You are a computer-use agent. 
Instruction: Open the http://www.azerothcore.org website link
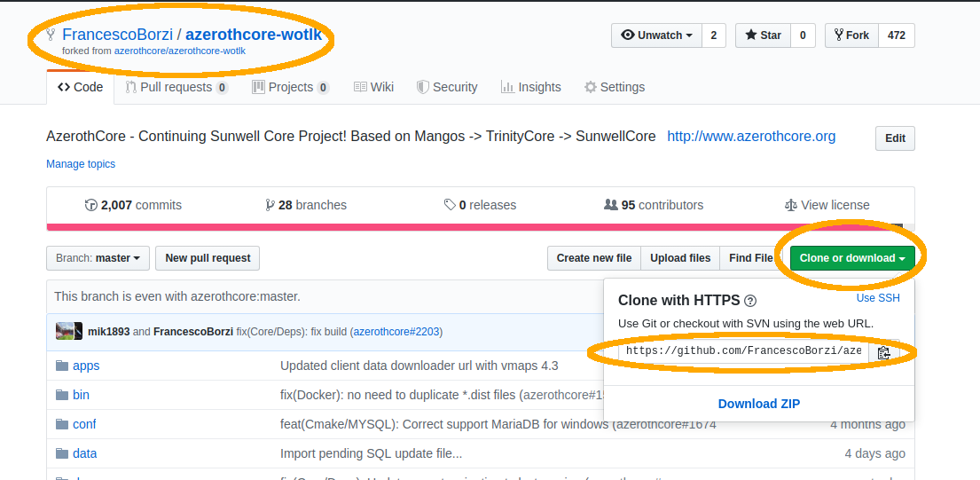pyautogui.click(x=751, y=137)
